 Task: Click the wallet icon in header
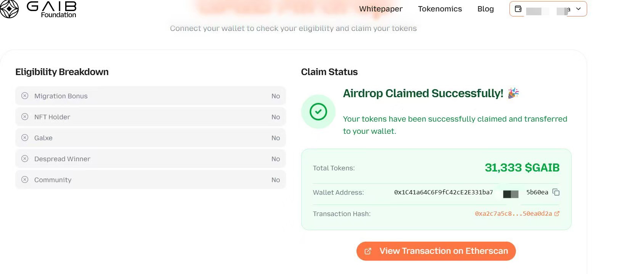coord(518,9)
